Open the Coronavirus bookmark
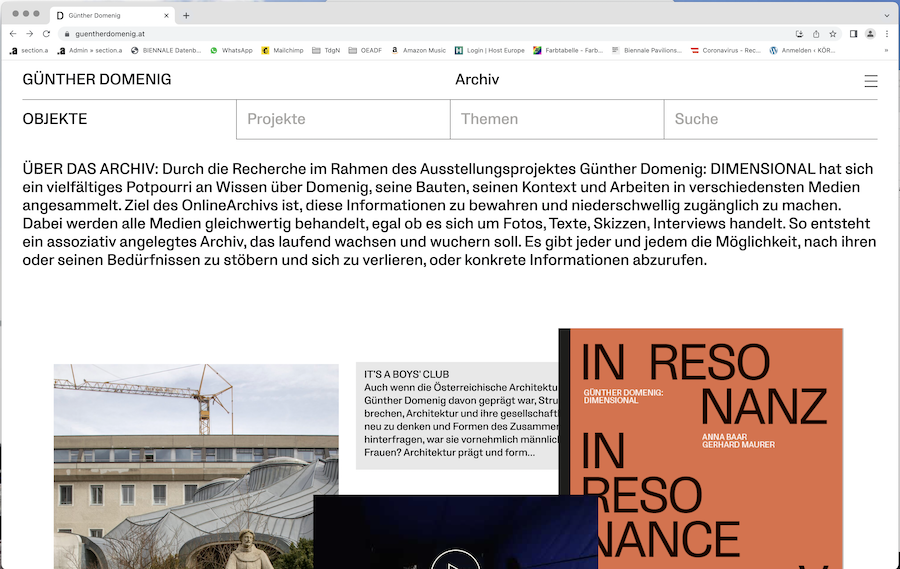The image size is (900, 569). point(726,51)
